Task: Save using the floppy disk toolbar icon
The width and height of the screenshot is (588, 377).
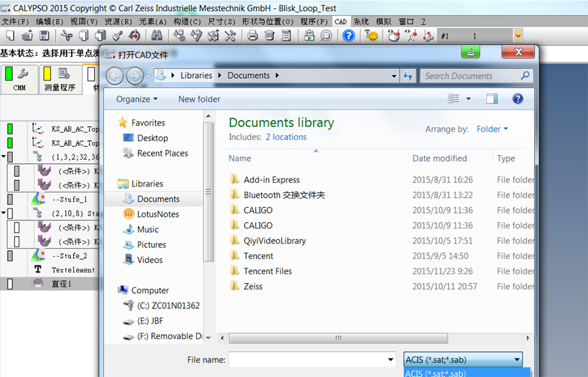Action: tap(44, 36)
